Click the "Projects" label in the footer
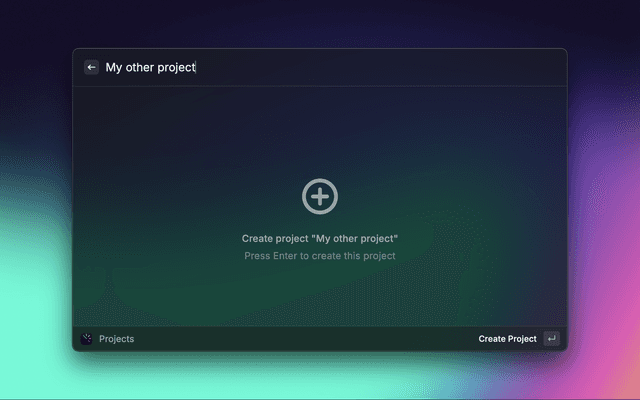Image resolution: width=640 pixels, height=400 pixels. pyautogui.click(x=116, y=339)
